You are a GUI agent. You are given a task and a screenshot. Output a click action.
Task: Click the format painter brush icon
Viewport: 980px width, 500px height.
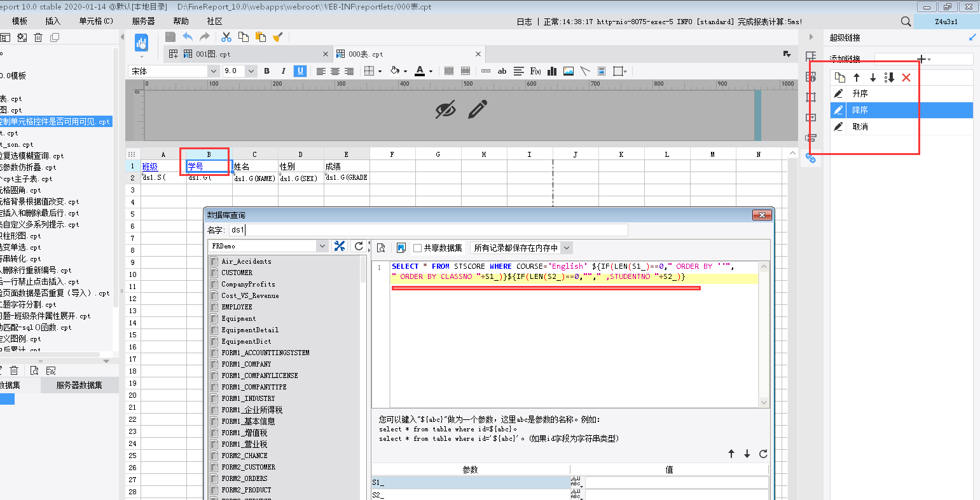pos(277,37)
